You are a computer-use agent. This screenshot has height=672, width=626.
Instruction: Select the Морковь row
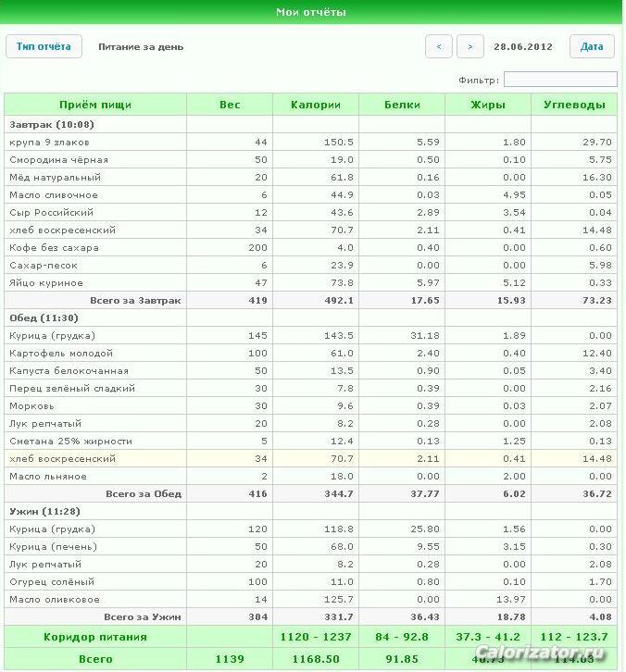coord(311,405)
